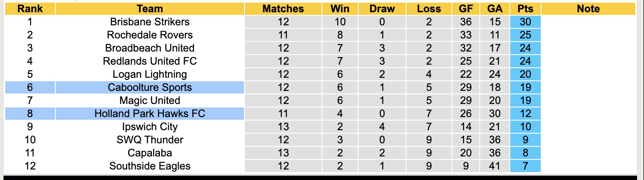Click the Magic United team name
This screenshot has height=180, width=644.
[x=149, y=100]
